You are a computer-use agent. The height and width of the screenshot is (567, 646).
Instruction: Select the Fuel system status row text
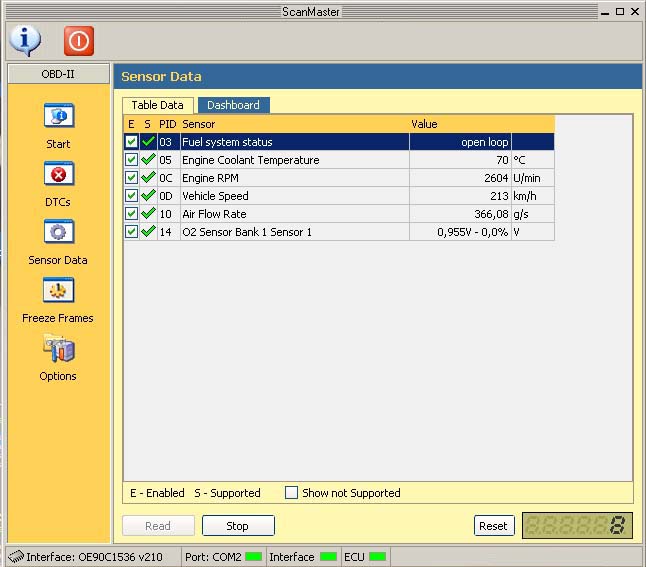pos(227,142)
